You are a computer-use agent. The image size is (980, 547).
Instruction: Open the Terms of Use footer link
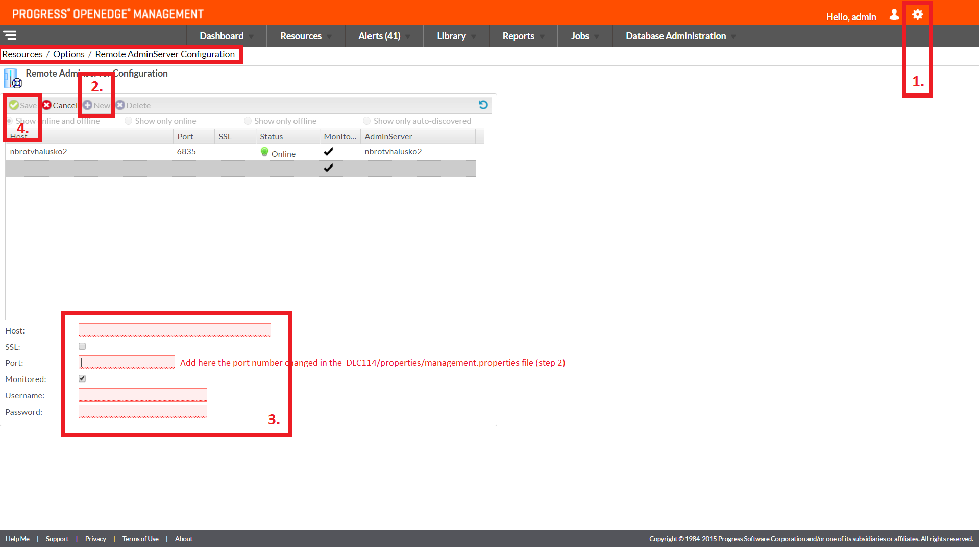point(140,539)
